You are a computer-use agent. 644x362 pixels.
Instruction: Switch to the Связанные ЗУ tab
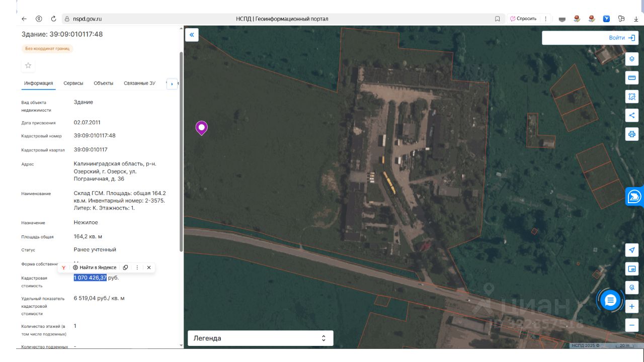coord(140,83)
